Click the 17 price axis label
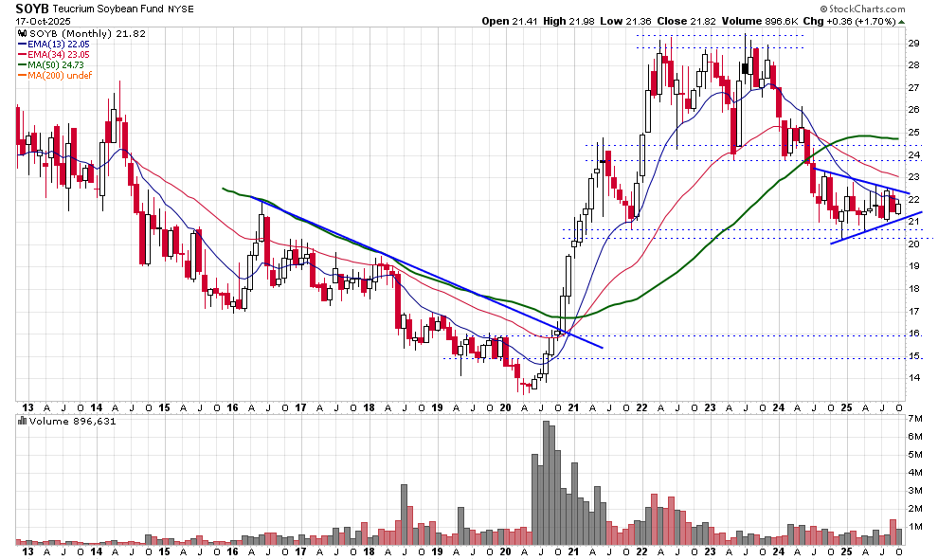 tap(913, 311)
